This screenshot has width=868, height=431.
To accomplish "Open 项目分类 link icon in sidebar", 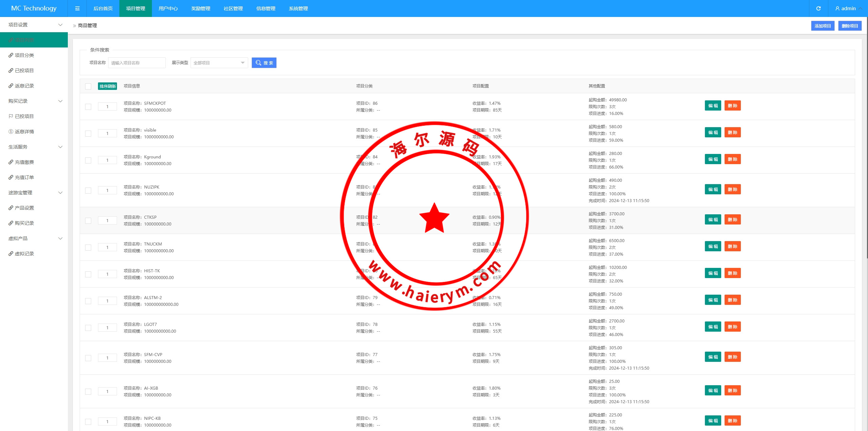I will click(11, 55).
